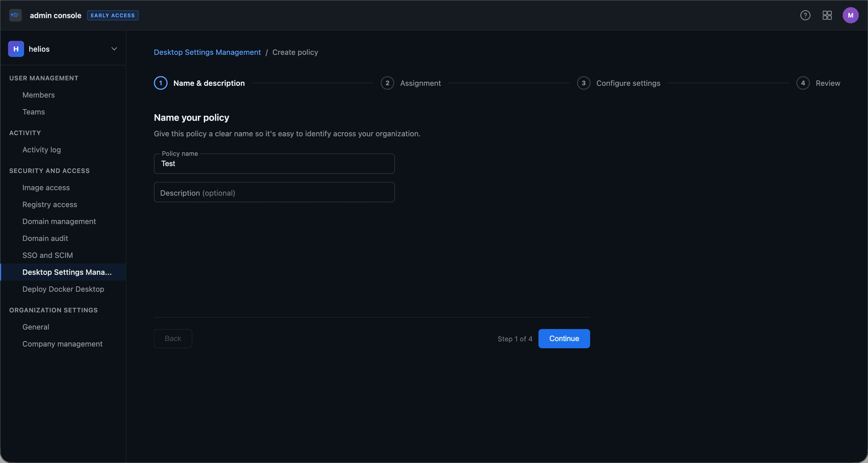The height and width of the screenshot is (463, 868).
Task: Click step 3 Configure settings circle
Action: 583,83
